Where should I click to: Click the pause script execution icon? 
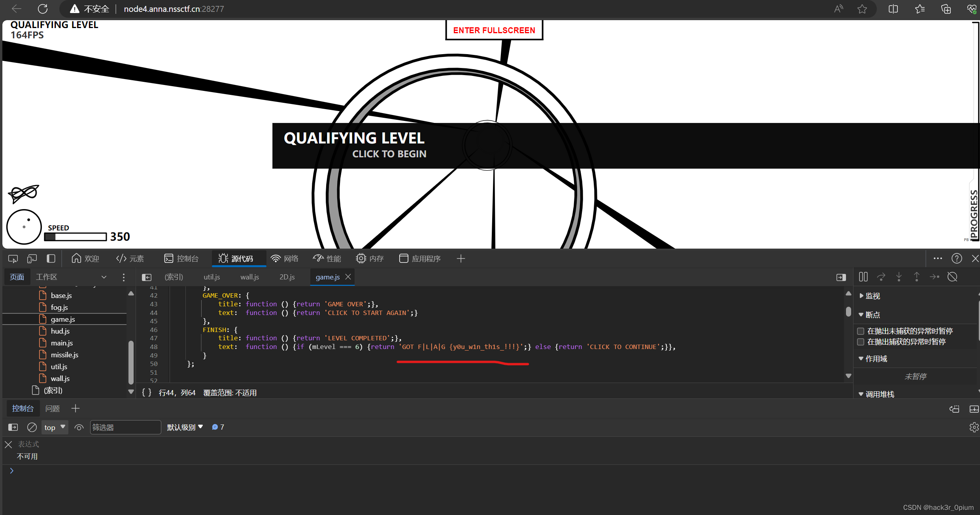pos(863,277)
